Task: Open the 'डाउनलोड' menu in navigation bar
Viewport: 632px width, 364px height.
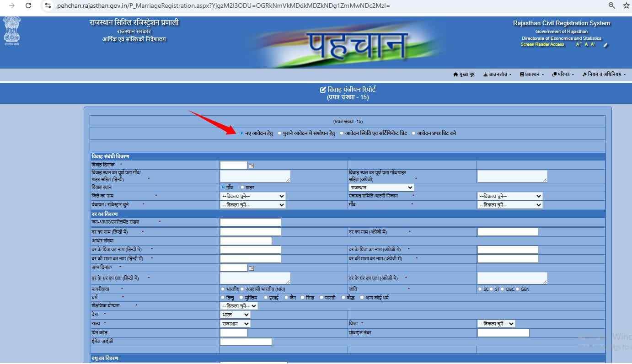Action: (x=497, y=75)
